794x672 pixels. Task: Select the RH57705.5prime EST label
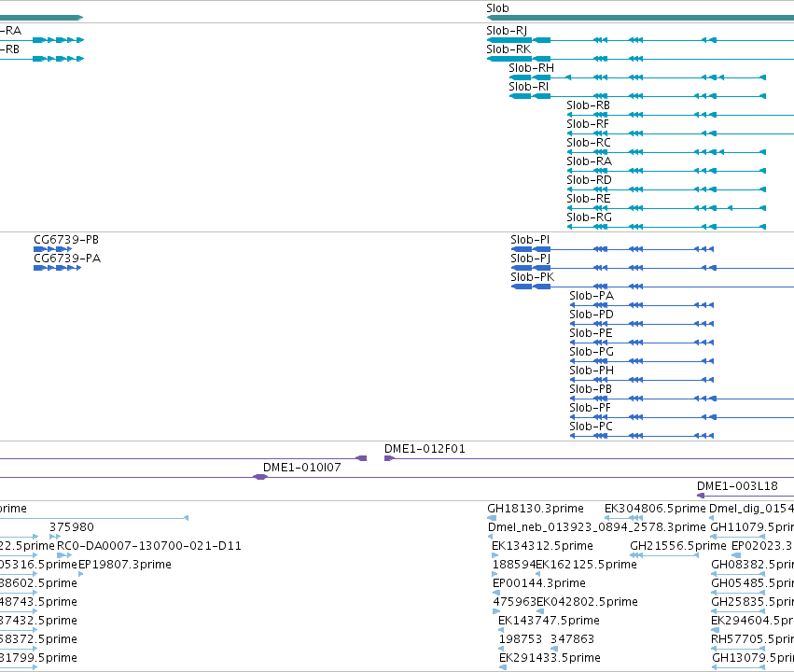[752, 639]
